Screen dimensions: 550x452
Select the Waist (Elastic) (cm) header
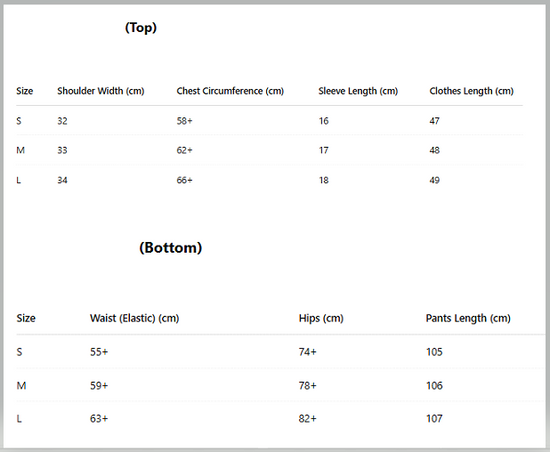(x=134, y=318)
